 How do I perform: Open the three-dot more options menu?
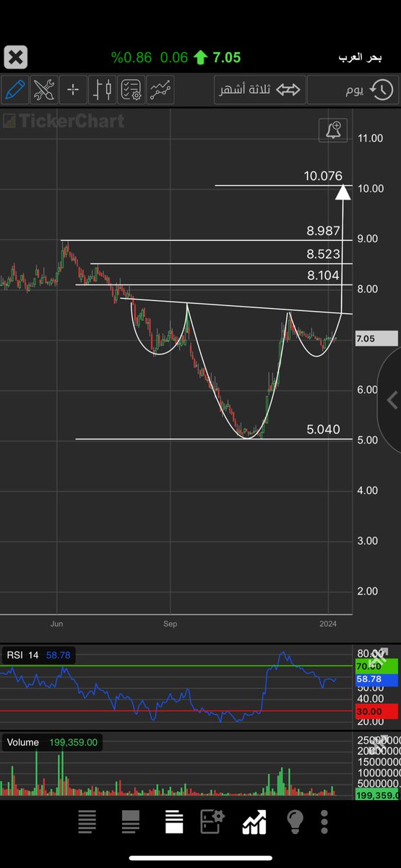pos(324,822)
